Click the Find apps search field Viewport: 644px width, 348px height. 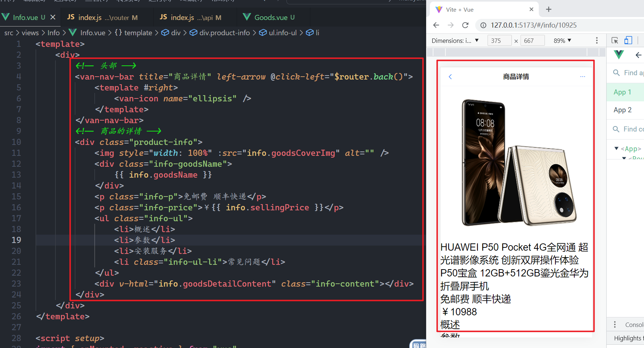[x=629, y=73]
